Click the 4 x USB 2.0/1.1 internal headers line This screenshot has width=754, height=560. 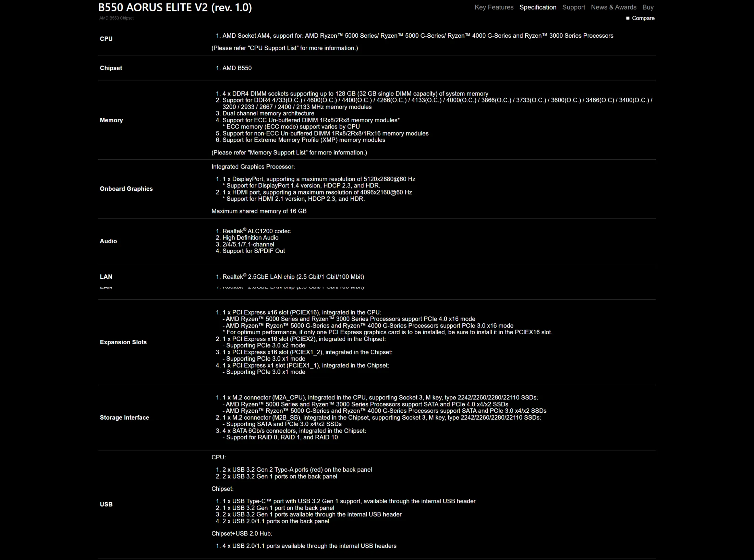pos(309,546)
